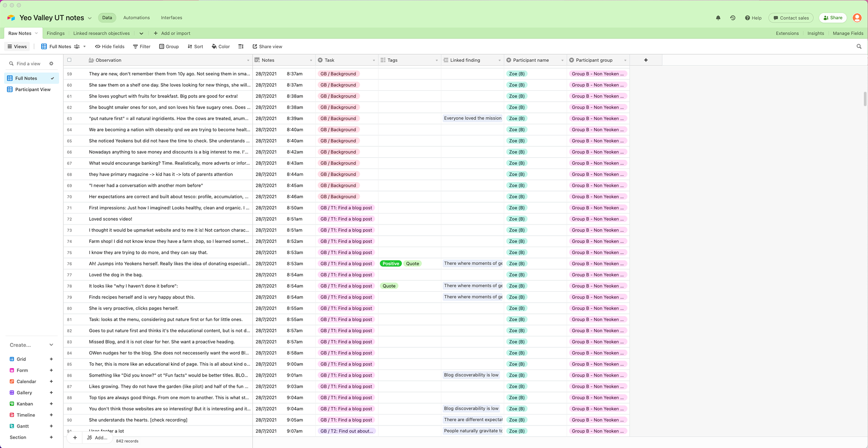Viewport: 868px width, 448px height.
Task: Click 'Everyone loved the mission' linked finding
Action: pyautogui.click(x=472, y=118)
